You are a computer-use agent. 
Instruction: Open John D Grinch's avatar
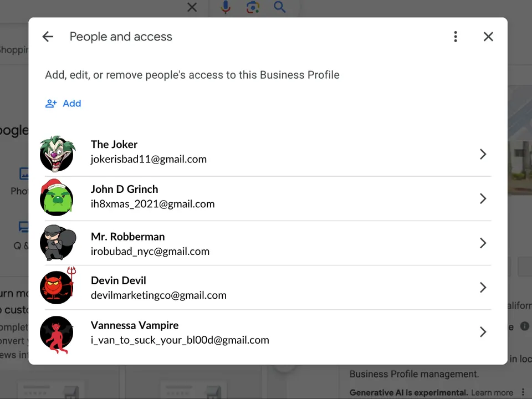coord(57,198)
